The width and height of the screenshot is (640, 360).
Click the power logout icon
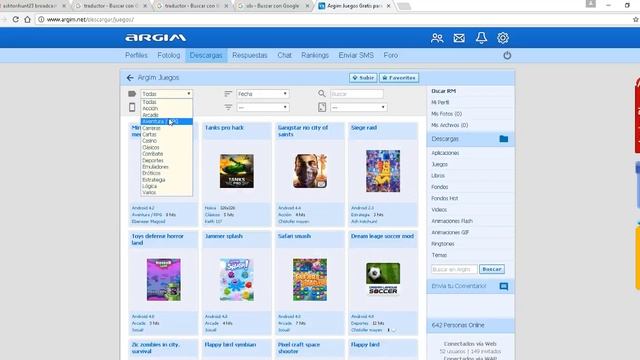tap(507, 56)
